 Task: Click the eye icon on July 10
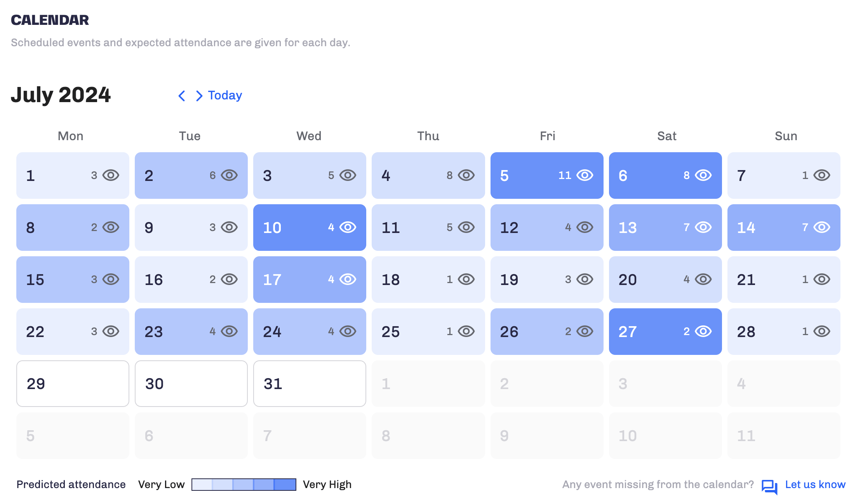point(348,228)
